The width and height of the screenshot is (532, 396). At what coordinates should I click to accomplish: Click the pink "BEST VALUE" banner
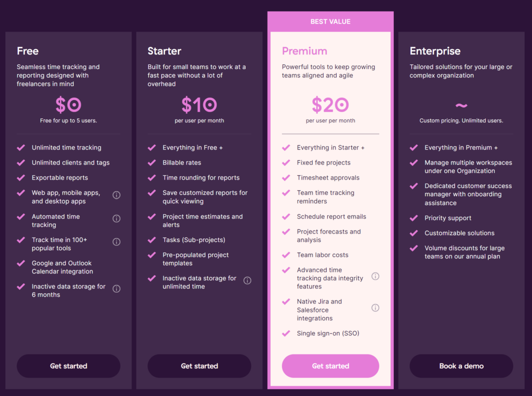330,21
